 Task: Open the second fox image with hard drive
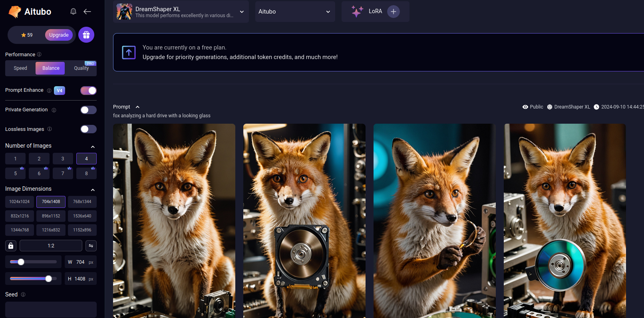pos(304,221)
